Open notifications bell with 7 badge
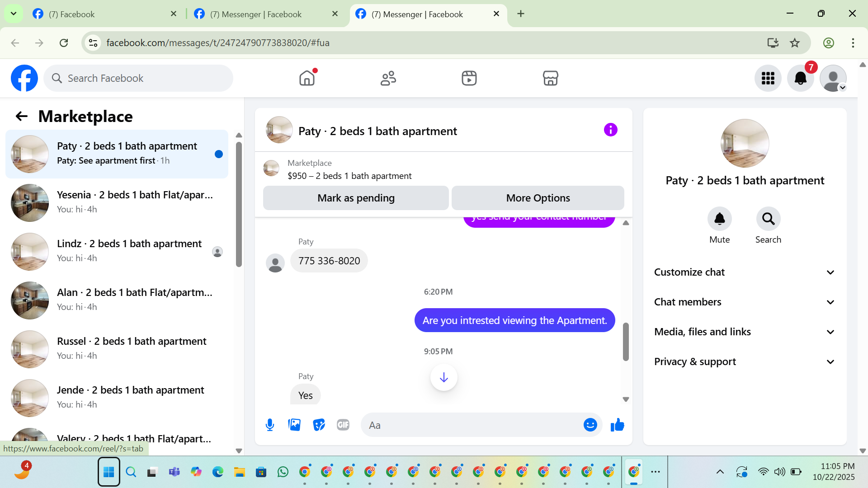This screenshot has height=488, width=868. point(800,78)
